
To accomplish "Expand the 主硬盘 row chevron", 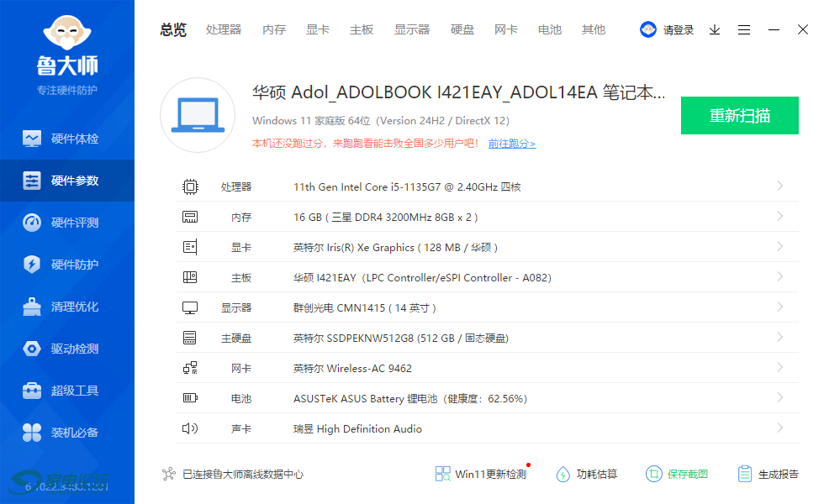I will coord(780,337).
